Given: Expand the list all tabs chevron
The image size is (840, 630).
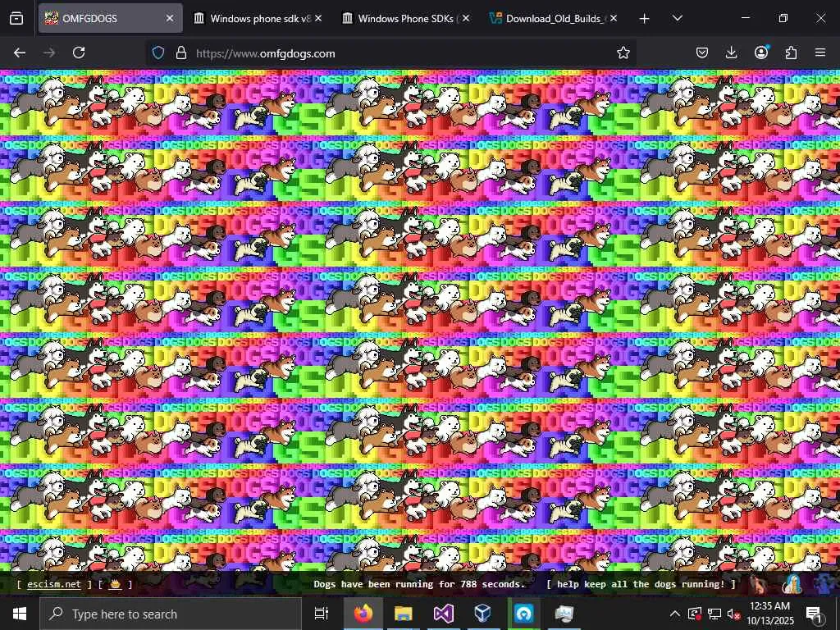Looking at the screenshot, I should 677,18.
